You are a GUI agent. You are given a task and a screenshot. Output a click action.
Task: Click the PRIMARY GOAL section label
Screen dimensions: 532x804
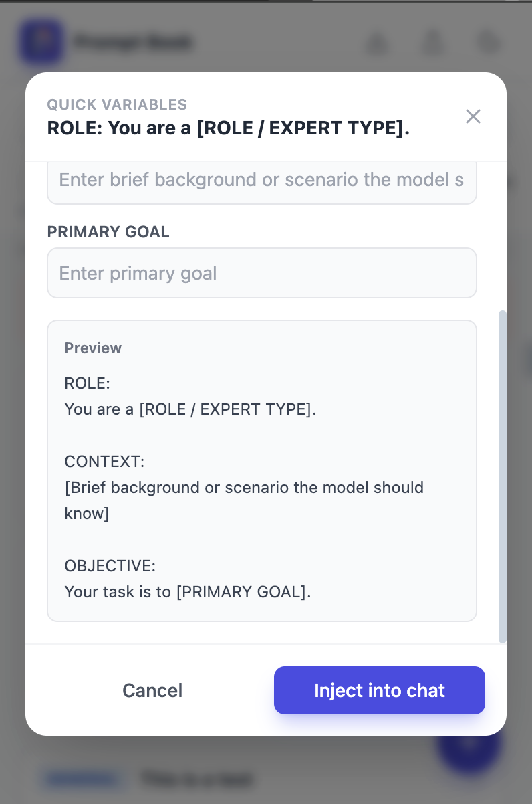click(108, 232)
